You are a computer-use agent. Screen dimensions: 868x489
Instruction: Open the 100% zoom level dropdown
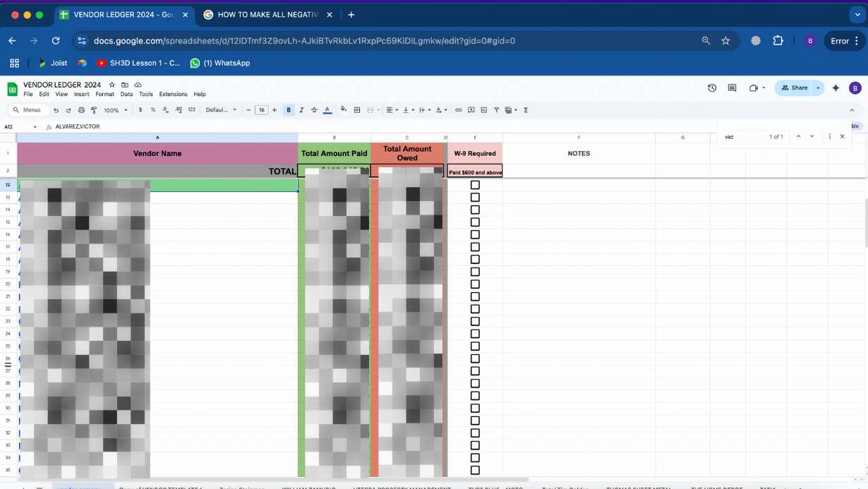tap(116, 110)
